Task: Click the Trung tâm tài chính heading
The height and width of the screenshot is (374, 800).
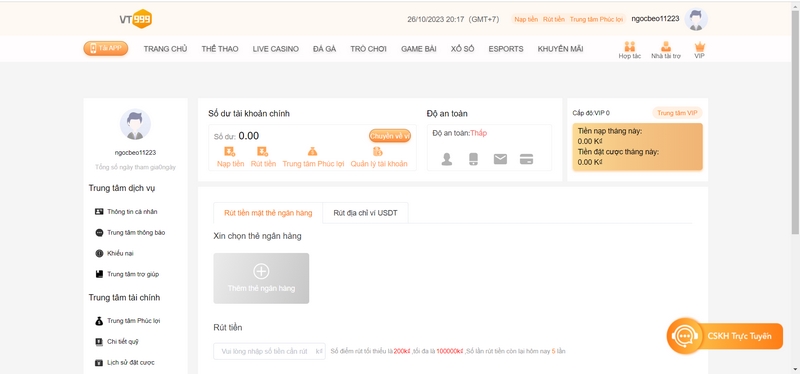Action: click(124, 297)
